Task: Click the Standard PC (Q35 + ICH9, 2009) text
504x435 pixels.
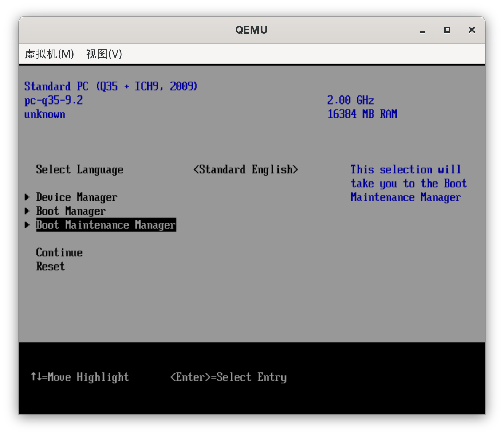Action: (x=111, y=86)
